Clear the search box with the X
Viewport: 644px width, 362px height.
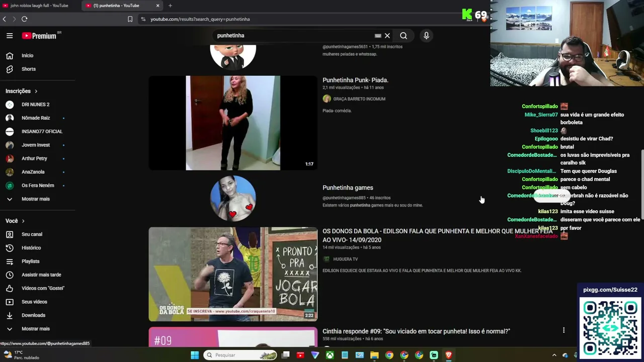(387, 36)
